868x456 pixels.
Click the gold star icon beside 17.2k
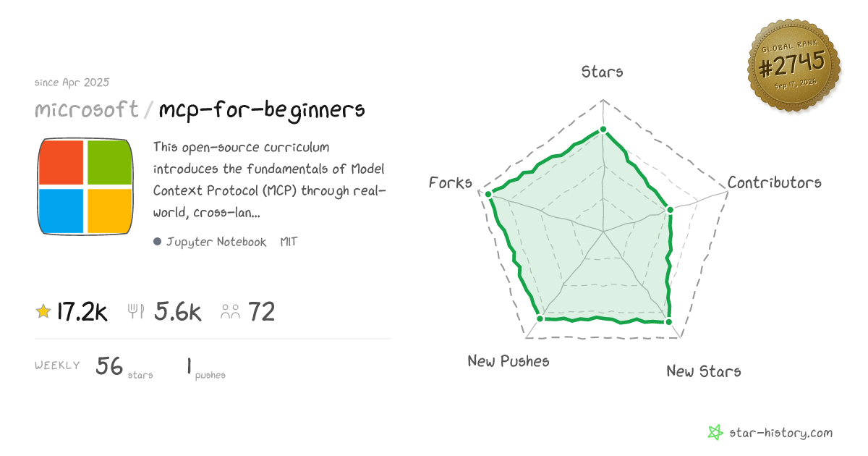43,311
